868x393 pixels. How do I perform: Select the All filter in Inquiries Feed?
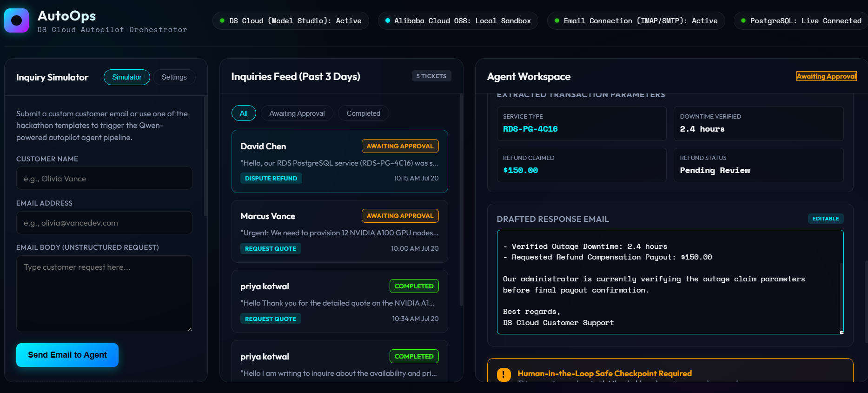click(x=244, y=113)
